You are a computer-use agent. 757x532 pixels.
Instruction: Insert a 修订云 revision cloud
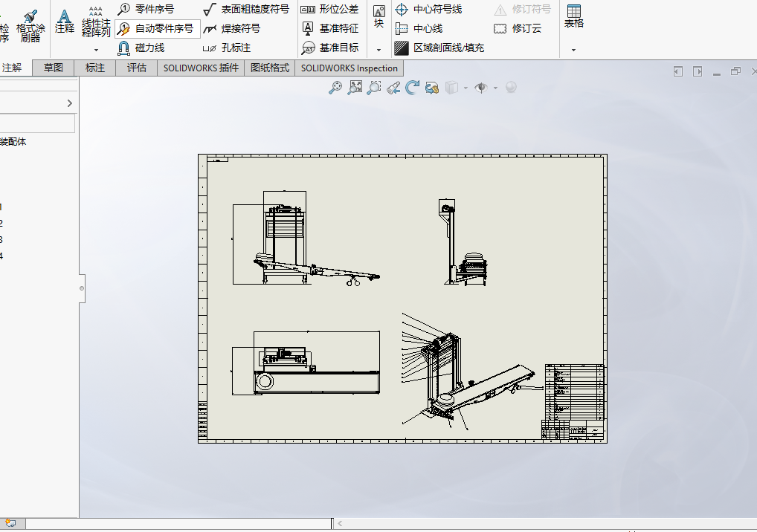517,28
